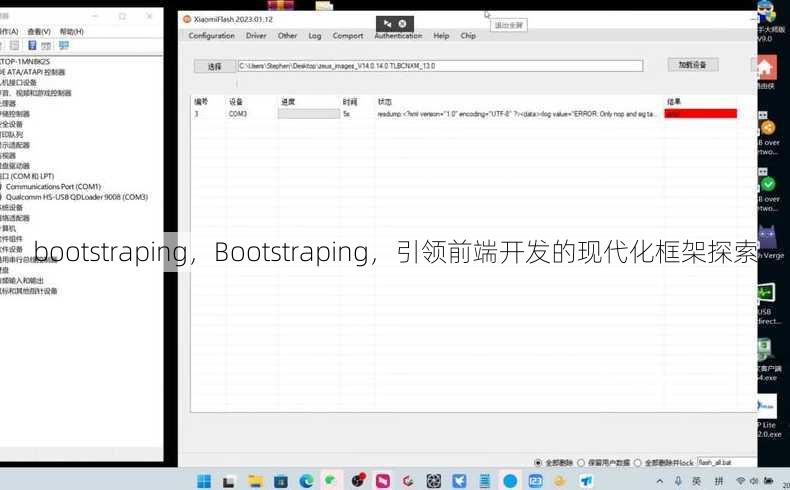790x490 pixels.
Task: Select Communications Port (COM1)
Action: coord(53,186)
